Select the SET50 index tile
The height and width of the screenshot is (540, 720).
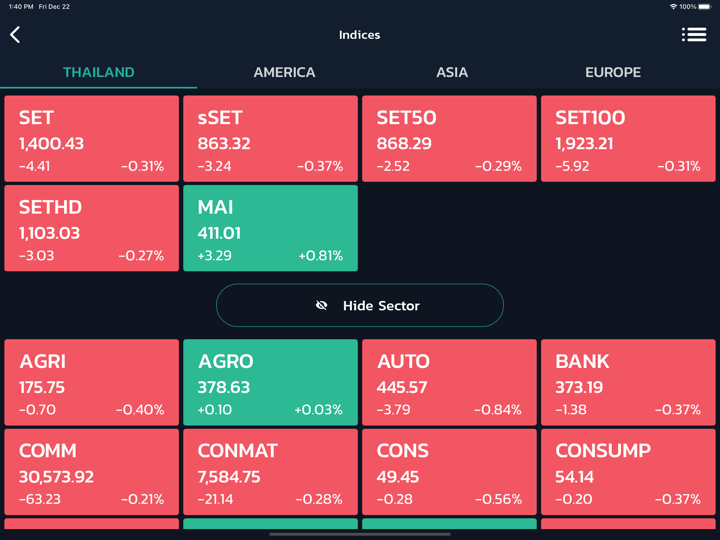tap(449, 139)
